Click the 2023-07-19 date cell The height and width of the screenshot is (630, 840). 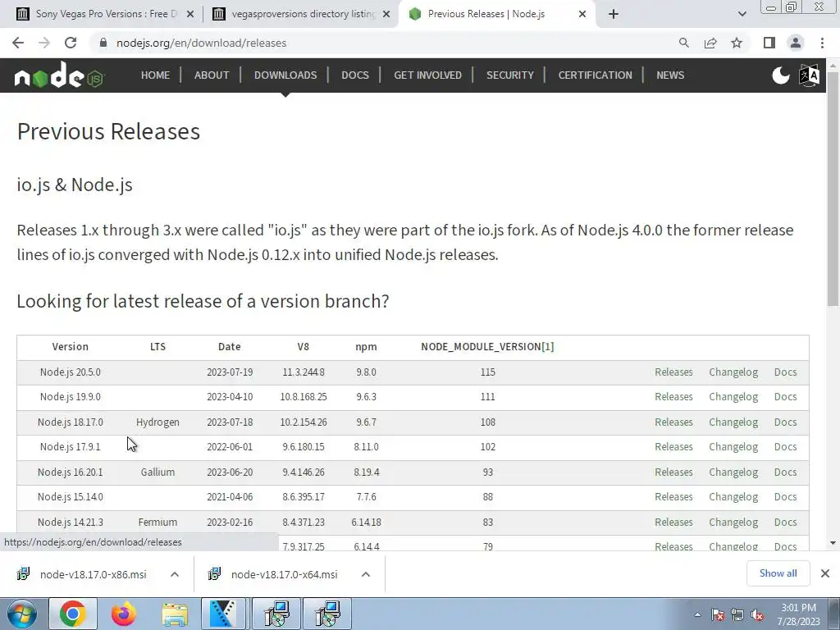(x=230, y=372)
